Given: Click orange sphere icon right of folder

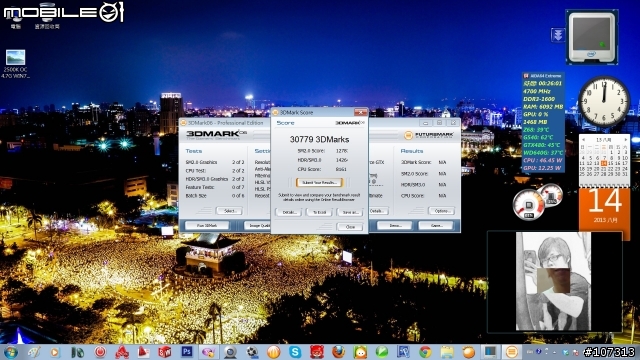Looking at the screenshot, I should (469, 351).
